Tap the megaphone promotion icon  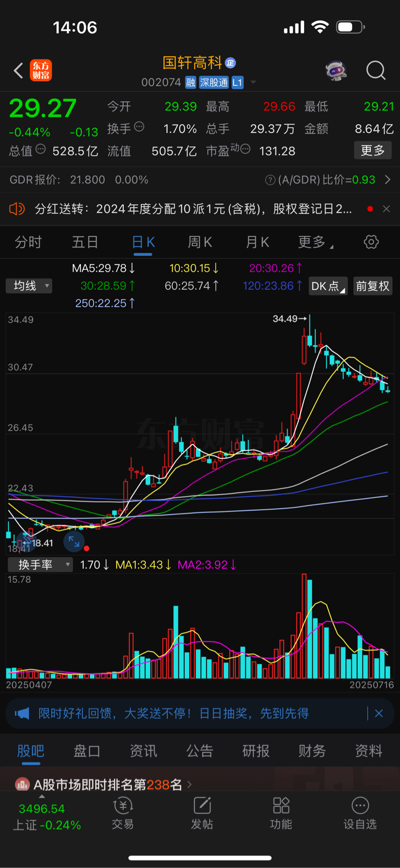(x=22, y=713)
